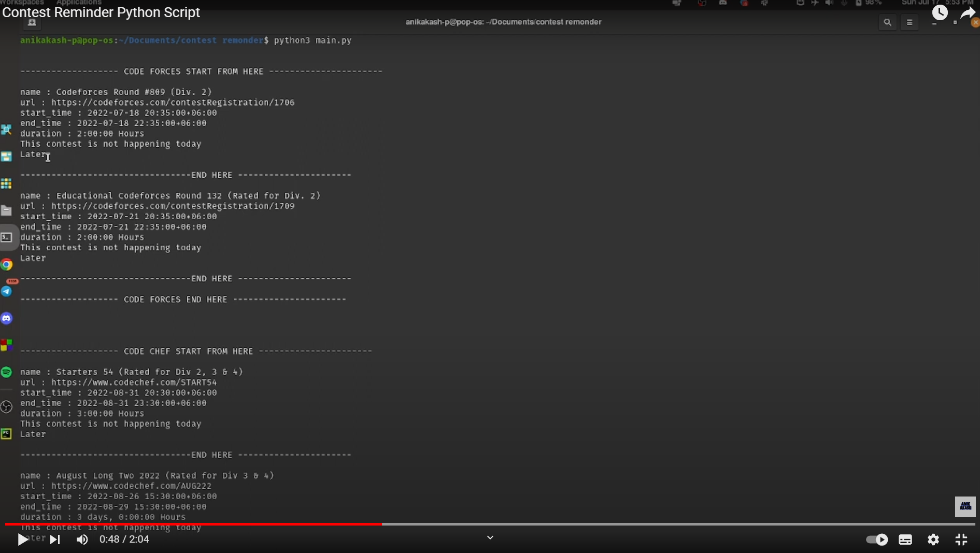
Task: Open Discord from the dock
Action: (6, 318)
